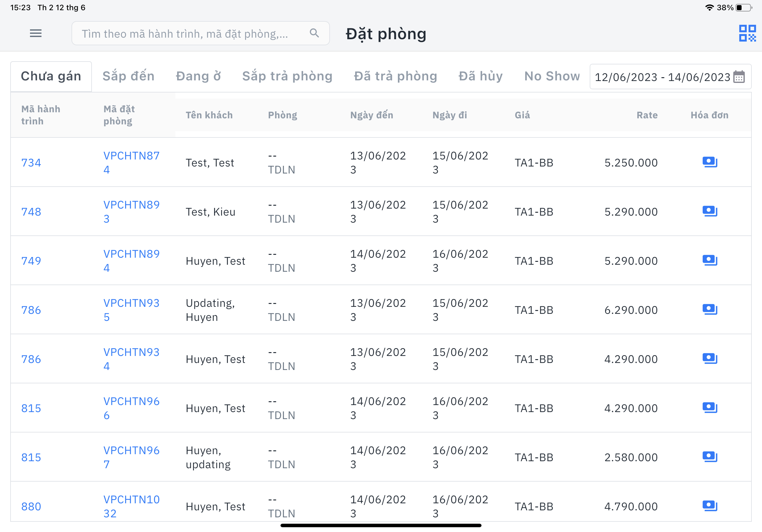The image size is (762, 532).
Task: Open the QR code scanner
Action: pyautogui.click(x=747, y=33)
